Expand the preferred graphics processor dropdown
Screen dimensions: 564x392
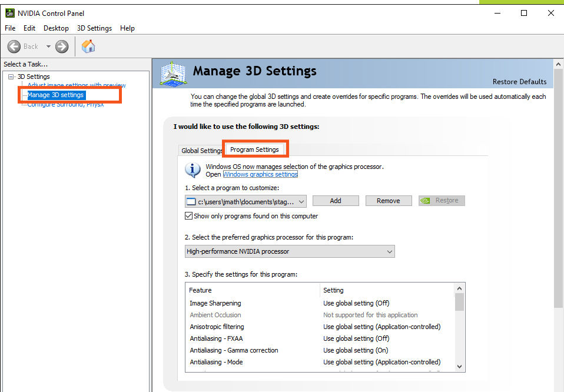click(x=290, y=251)
